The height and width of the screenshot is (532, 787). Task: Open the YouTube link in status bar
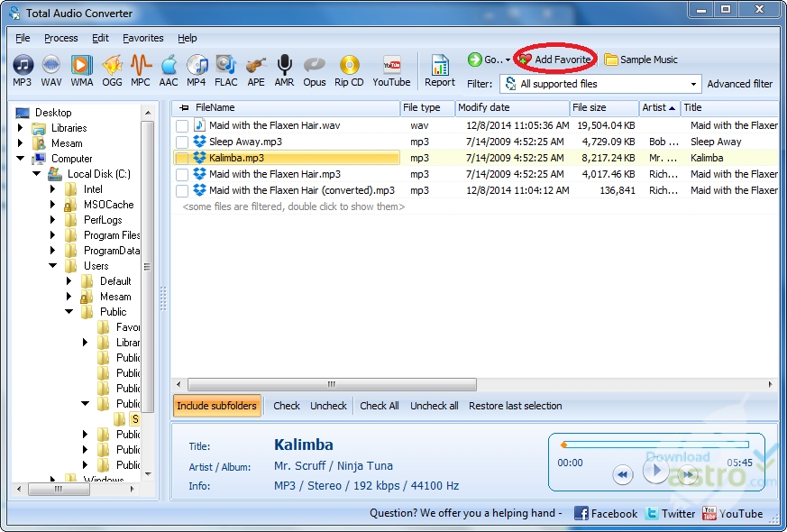[x=732, y=513]
